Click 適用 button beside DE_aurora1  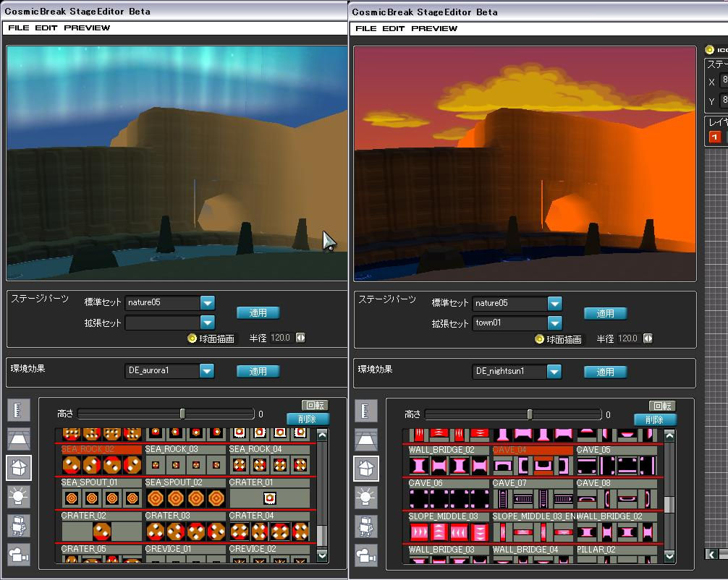[258, 371]
